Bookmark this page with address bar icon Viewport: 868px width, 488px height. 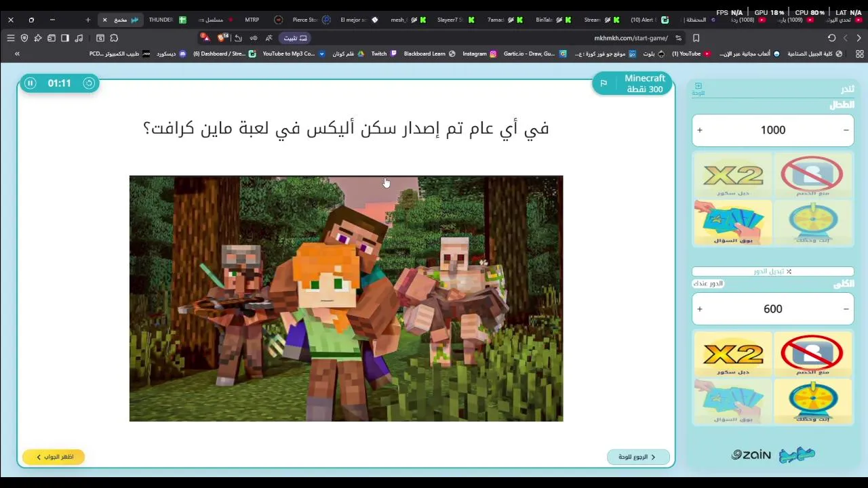[696, 38]
